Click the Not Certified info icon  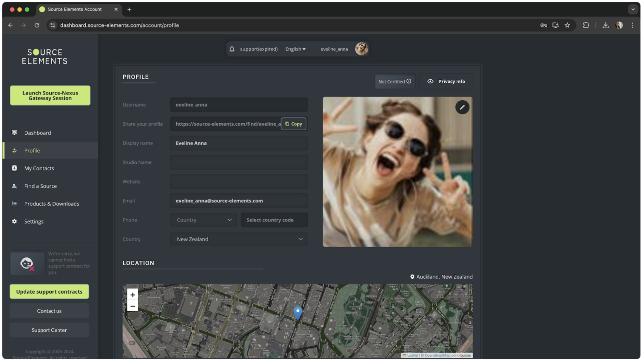tap(409, 81)
